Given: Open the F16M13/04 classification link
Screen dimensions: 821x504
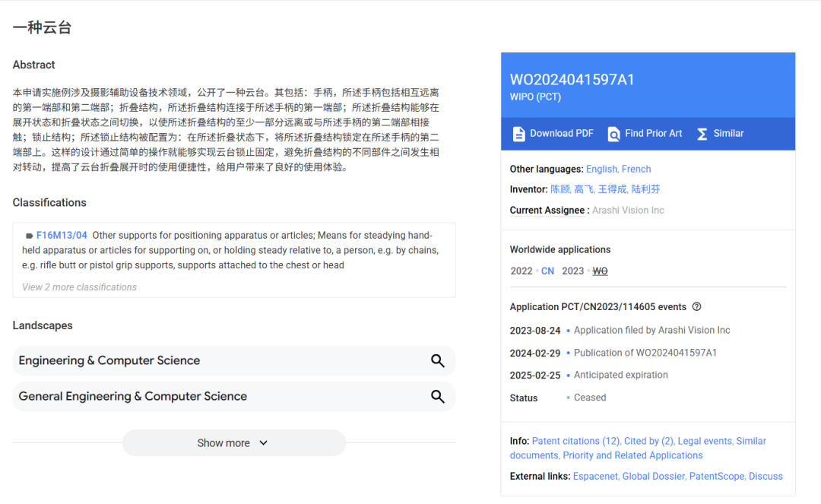Looking at the screenshot, I should [x=62, y=236].
